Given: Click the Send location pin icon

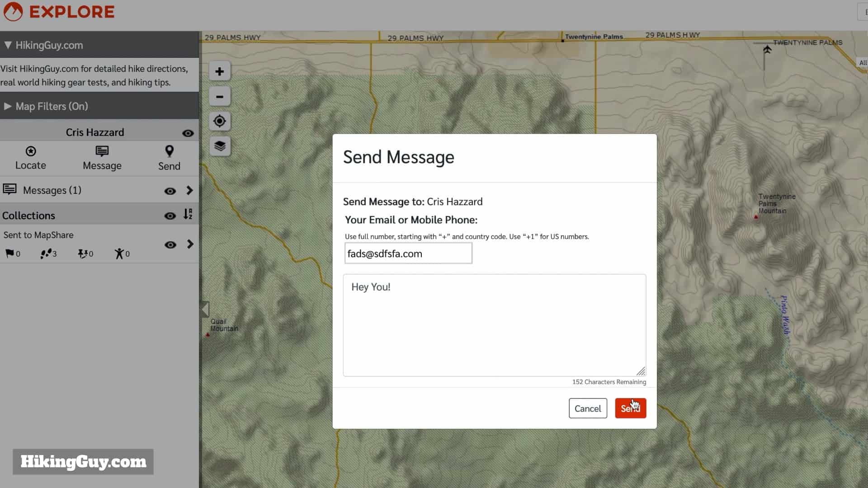Looking at the screenshot, I should click(x=170, y=158).
